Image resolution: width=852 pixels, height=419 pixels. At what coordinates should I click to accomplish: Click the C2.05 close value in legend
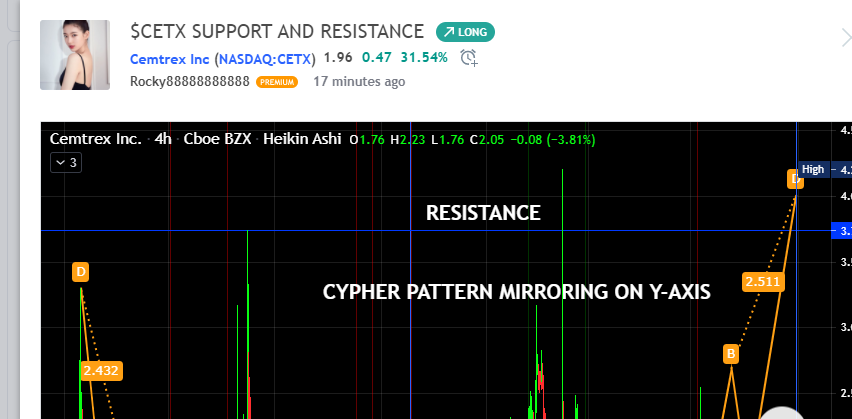point(487,140)
